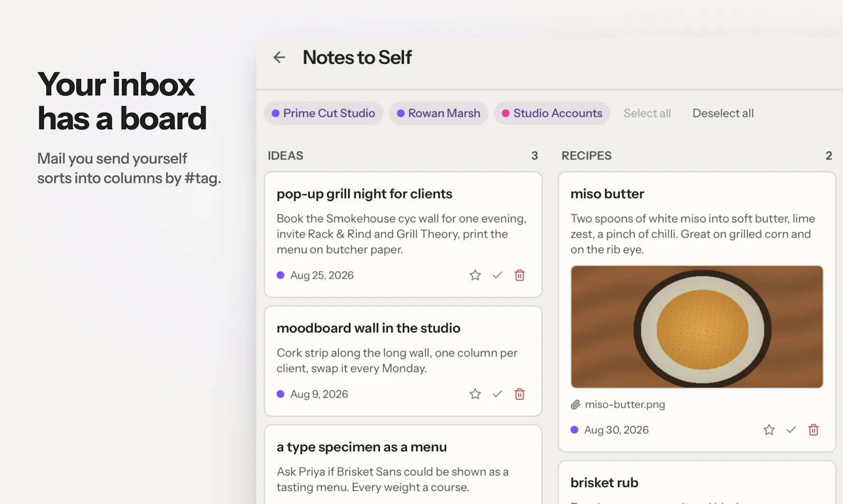The width and height of the screenshot is (843, 504).
Task: Open the pop-up grill night for clients note
Action: (x=403, y=234)
